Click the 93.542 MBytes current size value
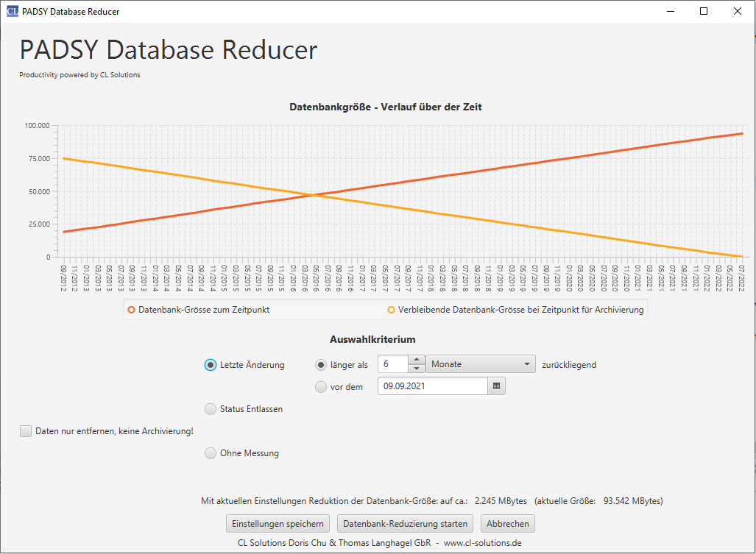Screen dimensions: 756x554 [x=632, y=501]
